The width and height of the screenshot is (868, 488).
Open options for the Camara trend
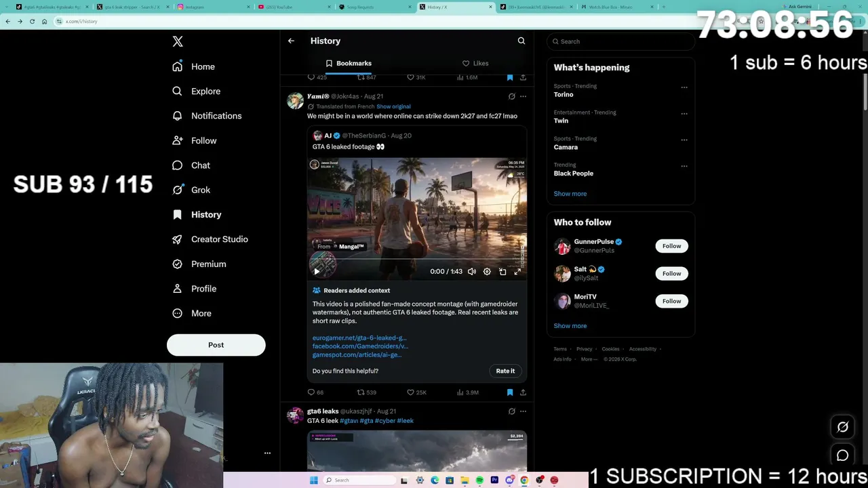point(684,140)
